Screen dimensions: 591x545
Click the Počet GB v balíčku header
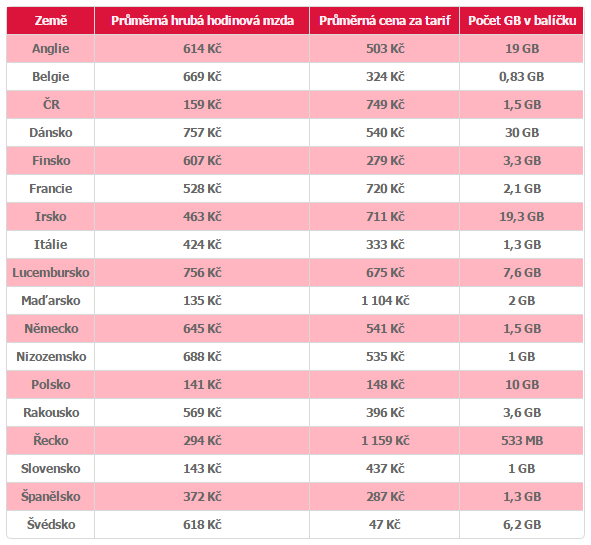(x=522, y=20)
